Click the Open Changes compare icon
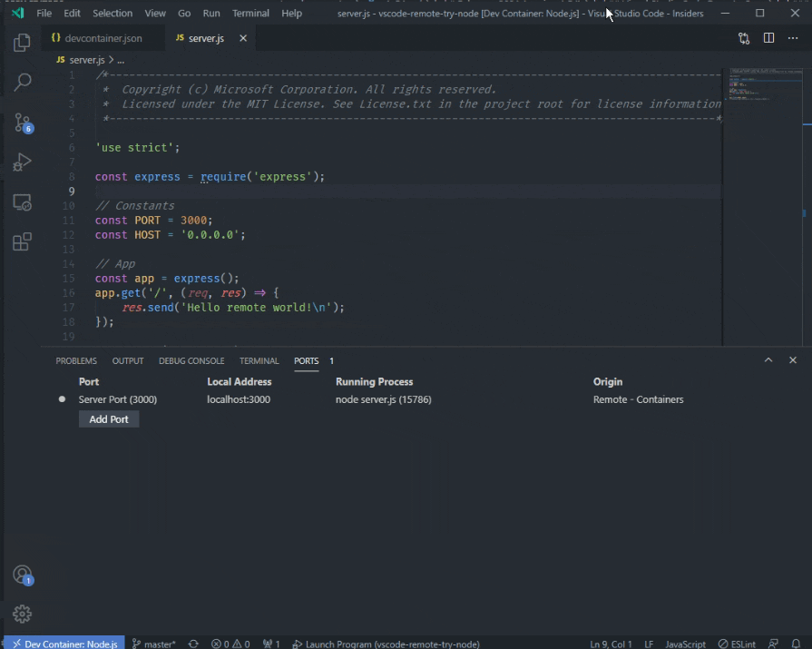This screenshot has width=812, height=649. pos(744,38)
